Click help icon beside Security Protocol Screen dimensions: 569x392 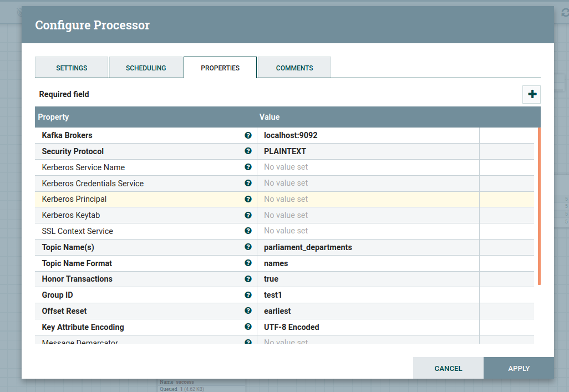[x=248, y=151]
